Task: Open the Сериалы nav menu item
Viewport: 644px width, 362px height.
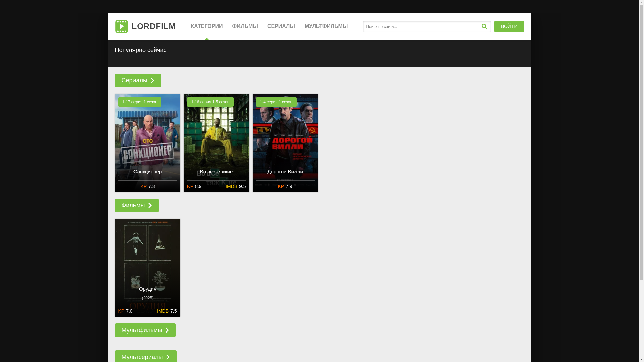Action: [x=281, y=26]
